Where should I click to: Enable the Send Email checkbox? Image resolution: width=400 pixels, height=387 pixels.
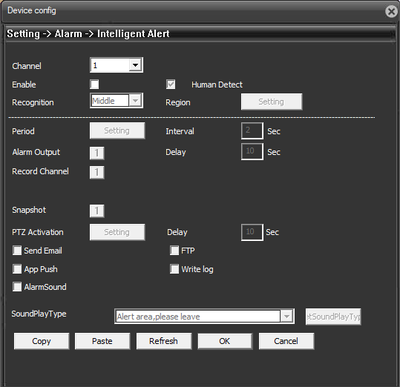[x=17, y=250]
